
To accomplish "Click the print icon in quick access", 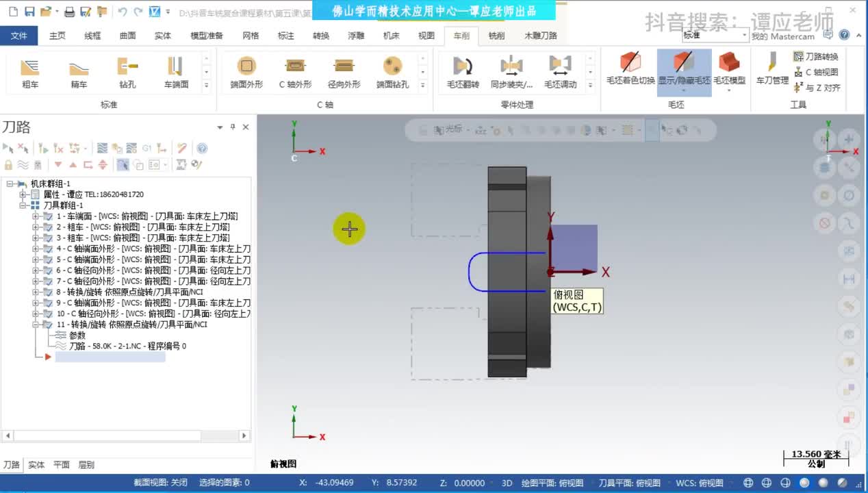I will point(69,12).
